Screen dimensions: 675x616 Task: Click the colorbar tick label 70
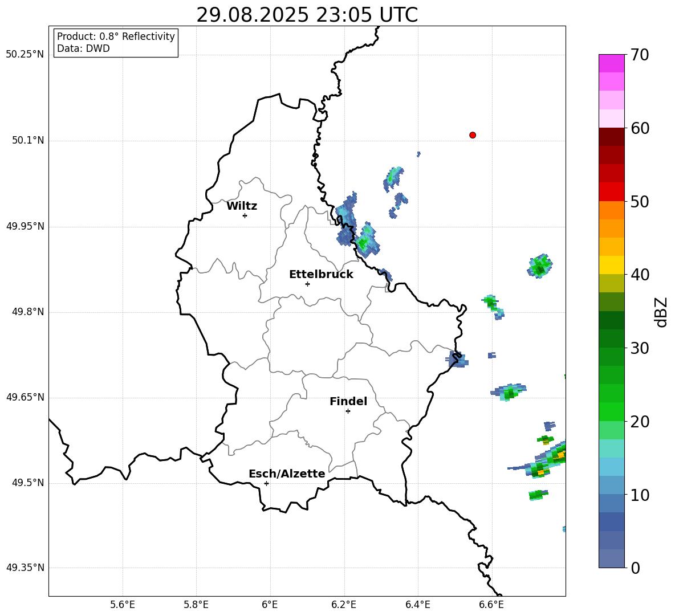pyautogui.click(x=640, y=55)
